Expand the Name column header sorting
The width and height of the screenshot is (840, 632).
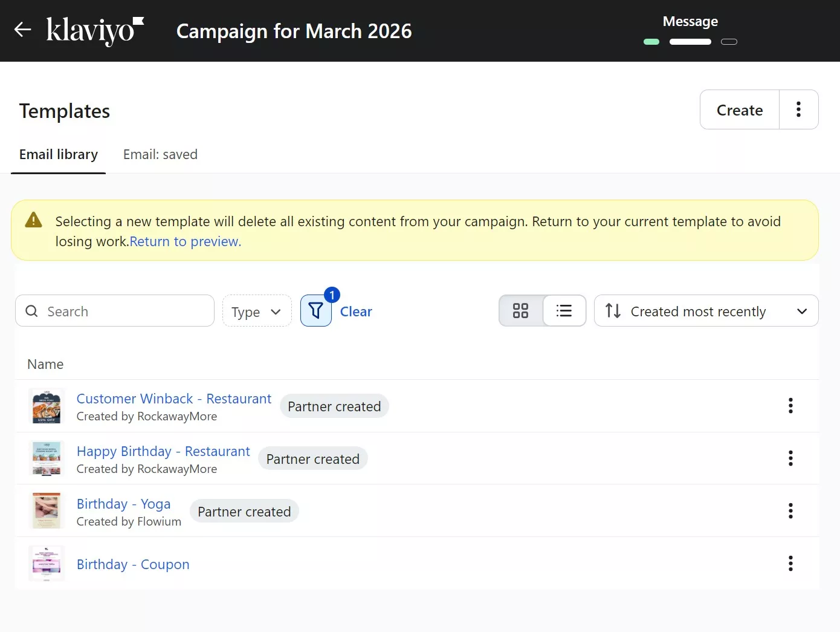click(45, 363)
